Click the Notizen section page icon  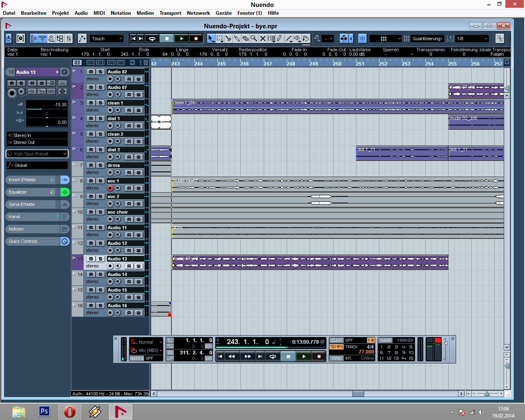tap(65, 229)
